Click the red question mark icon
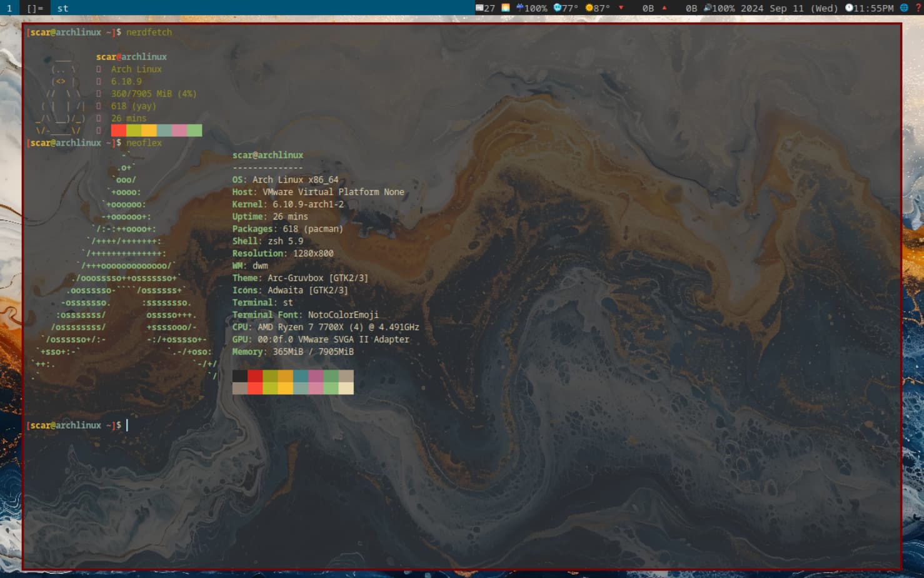This screenshot has height=578, width=924. click(x=918, y=8)
